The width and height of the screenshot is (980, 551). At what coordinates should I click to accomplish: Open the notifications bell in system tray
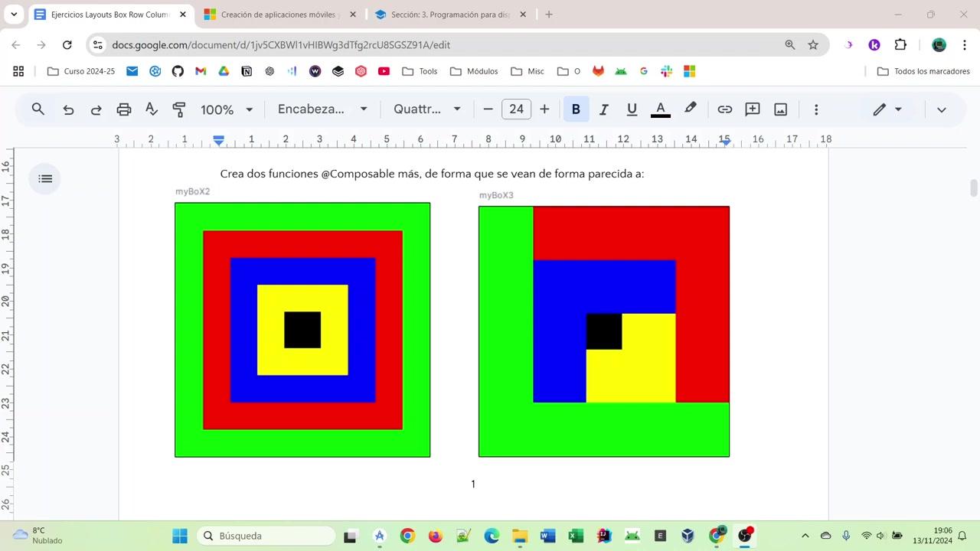pyautogui.click(x=963, y=536)
